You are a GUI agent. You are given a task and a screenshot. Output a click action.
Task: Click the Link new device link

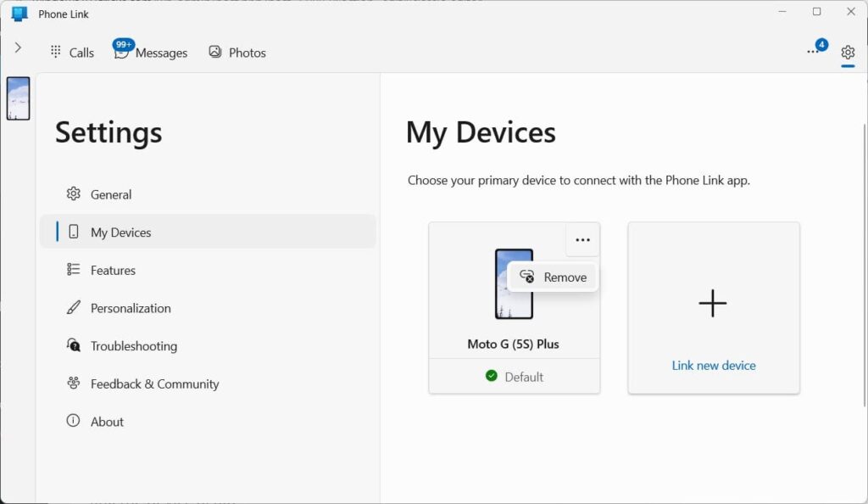click(713, 365)
